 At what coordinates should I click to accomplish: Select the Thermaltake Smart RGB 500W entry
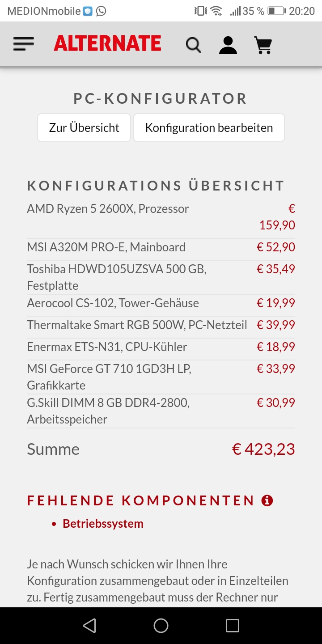(x=137, y=325)
